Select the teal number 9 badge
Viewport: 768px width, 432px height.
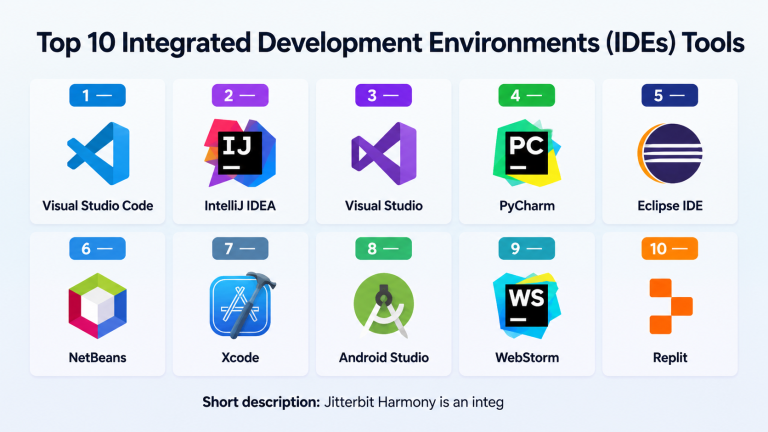pyautogui.click(x=527, y=248)
